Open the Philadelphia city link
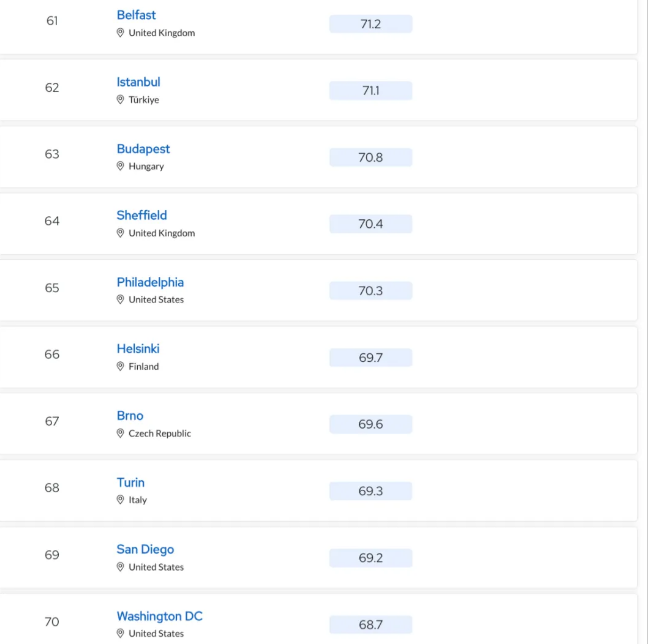This screenshot has height=644, width=648. tap(150, 282)
